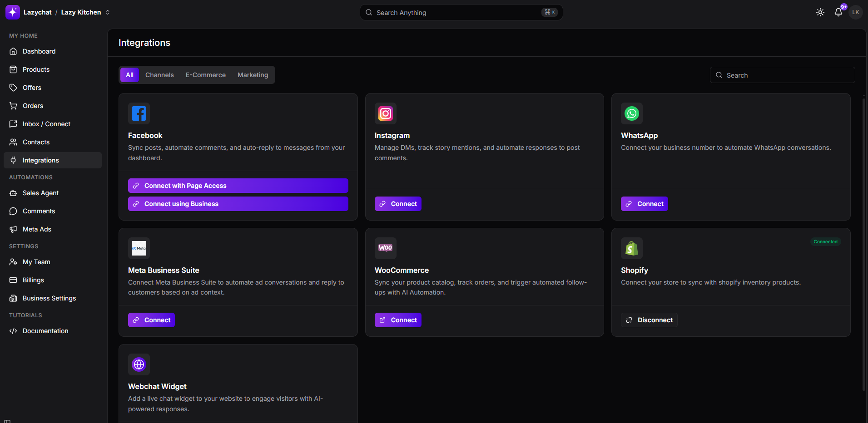This screenshot has height=423, width=868.
Task: Switch to the Channels tab
Action: pyautogui.click(x=159, y=75)
